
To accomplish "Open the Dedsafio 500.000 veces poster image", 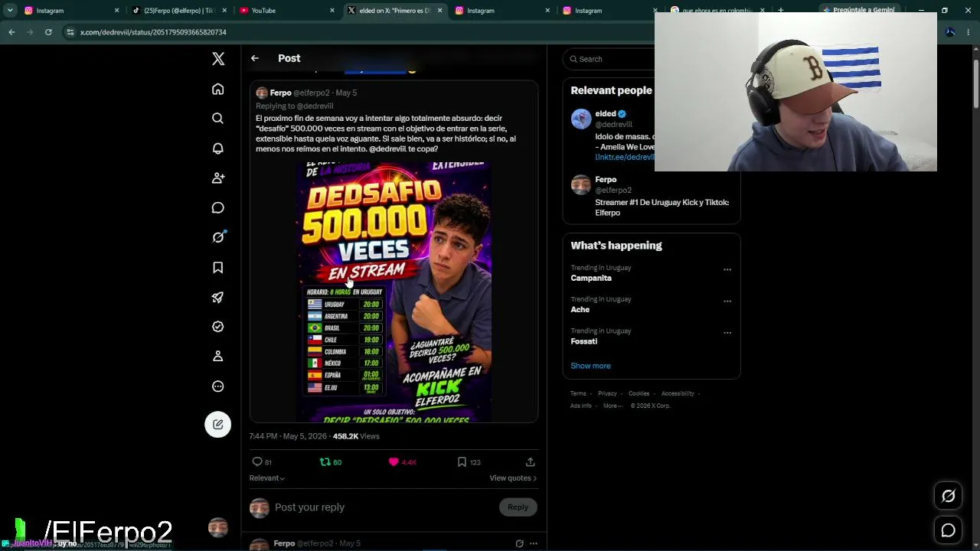I will pos(394,292).
